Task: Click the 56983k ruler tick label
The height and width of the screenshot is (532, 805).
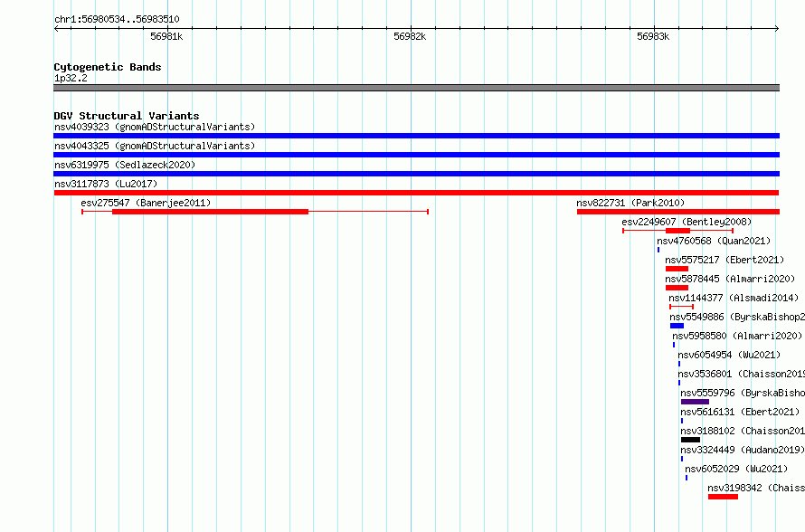Action: (x=653, y=36)
